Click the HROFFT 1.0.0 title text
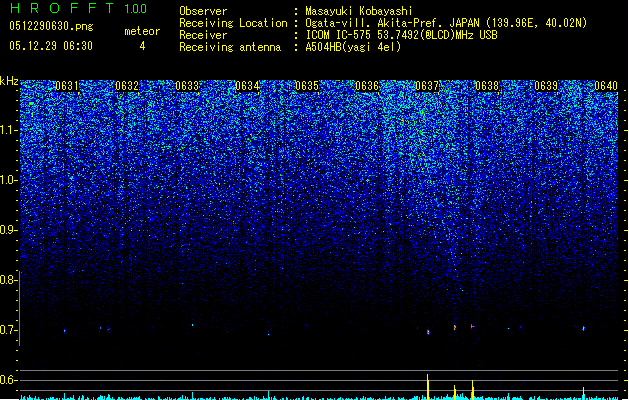 pyautogui.click(x=79, y=8)
